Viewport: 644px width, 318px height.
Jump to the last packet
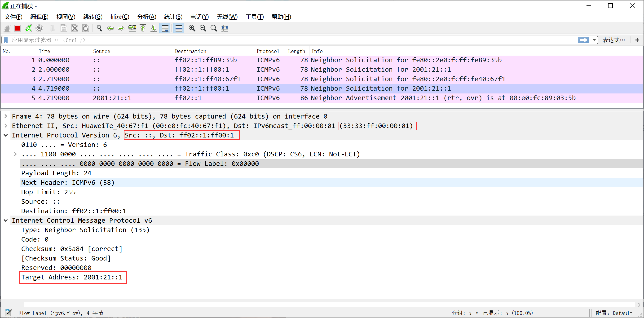[x=154, y=28]
